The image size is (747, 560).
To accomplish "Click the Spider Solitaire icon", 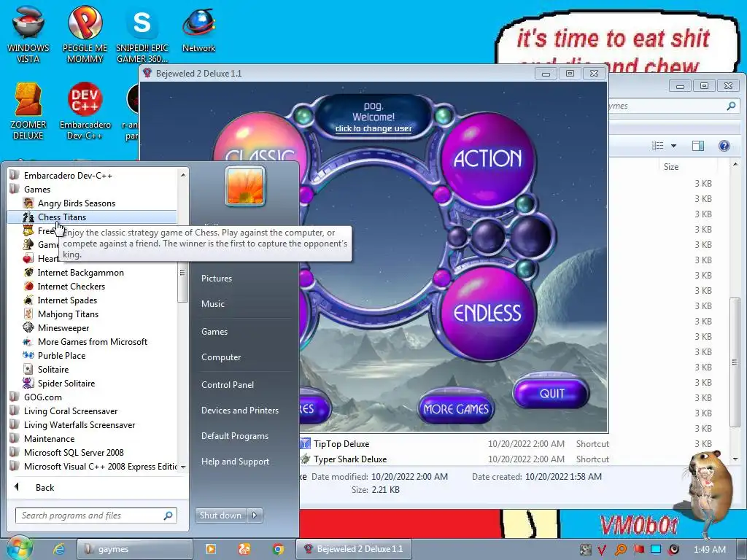I will [x=28, y=384].
